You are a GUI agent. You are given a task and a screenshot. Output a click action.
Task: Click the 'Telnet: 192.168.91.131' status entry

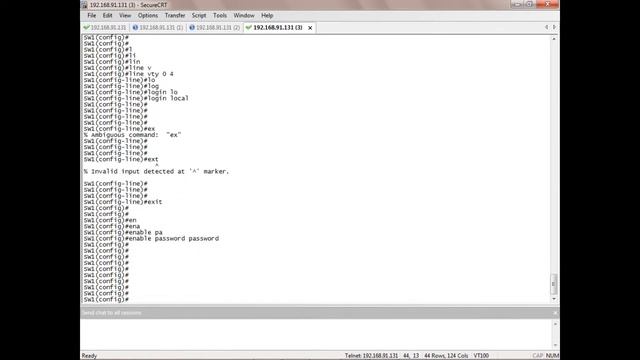pos(371,356)
